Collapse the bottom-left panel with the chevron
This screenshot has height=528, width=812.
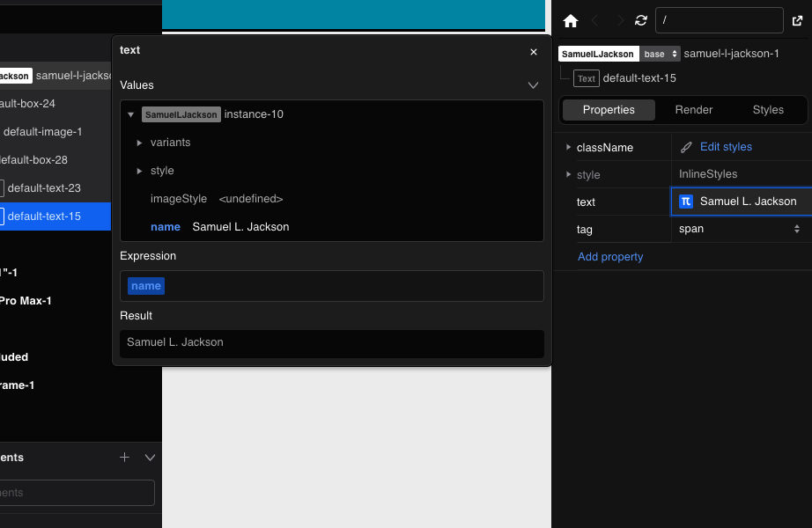[x=151, y=457]
